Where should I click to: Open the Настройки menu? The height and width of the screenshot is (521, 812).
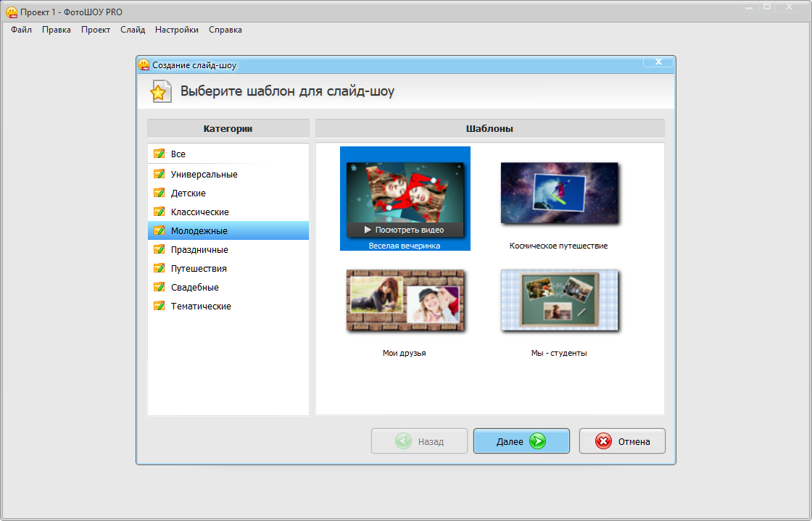[177, 30]
